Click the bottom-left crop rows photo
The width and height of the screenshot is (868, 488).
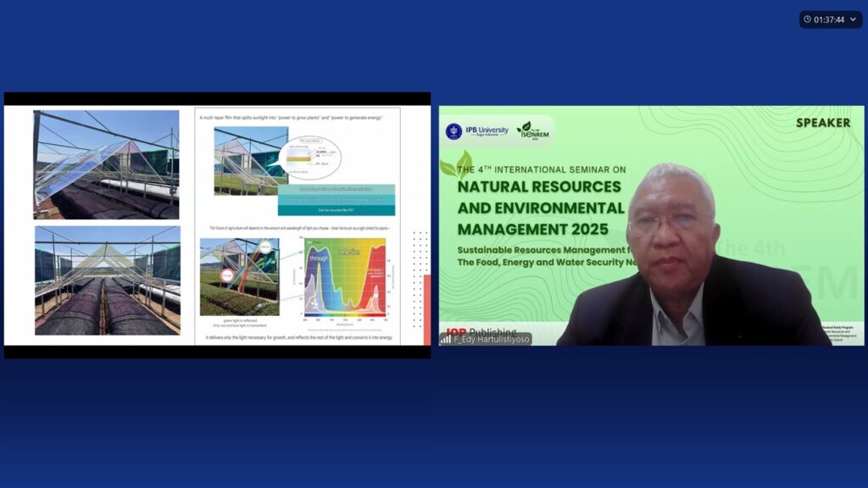coord(107,280)
